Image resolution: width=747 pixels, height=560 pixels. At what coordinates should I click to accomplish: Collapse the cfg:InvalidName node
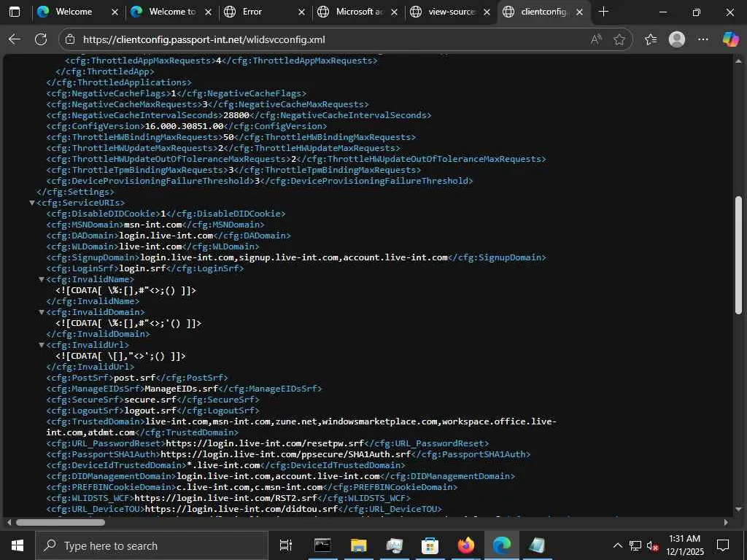tap(42, 279)
